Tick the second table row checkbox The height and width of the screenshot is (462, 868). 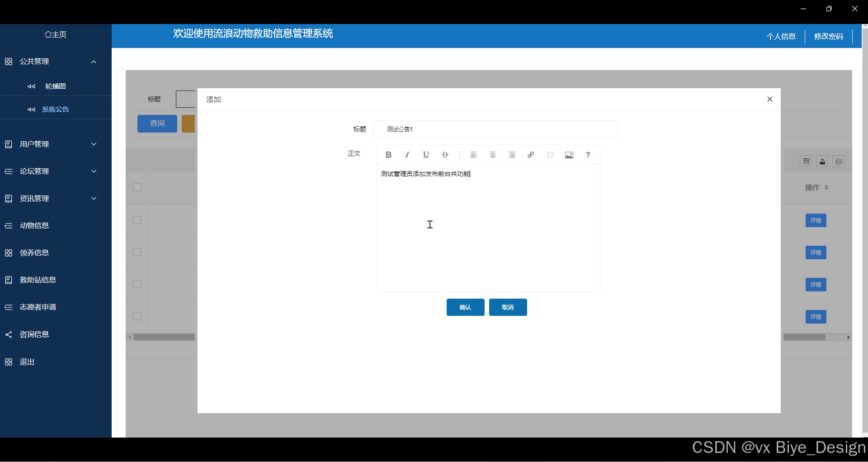point(137,252)
